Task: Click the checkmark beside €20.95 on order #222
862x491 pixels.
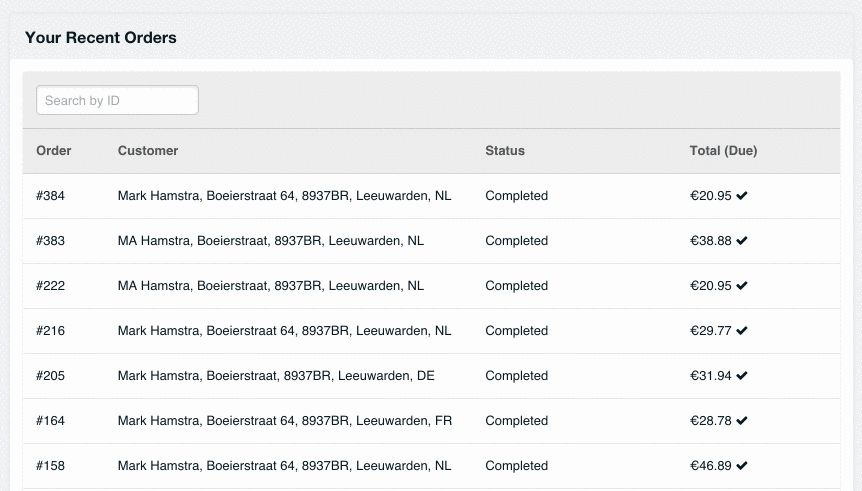Action: coord(742,286)
